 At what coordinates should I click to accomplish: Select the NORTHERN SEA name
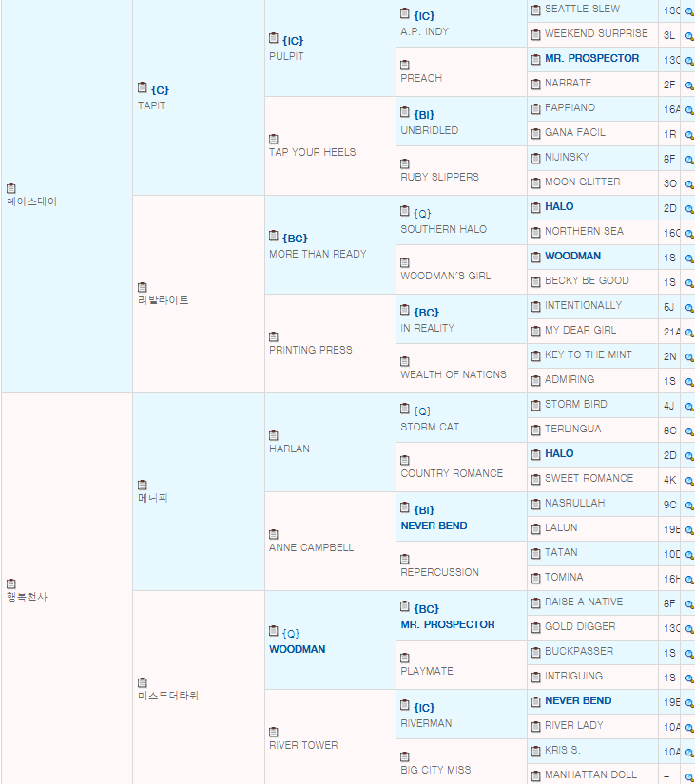coord(584,232)
